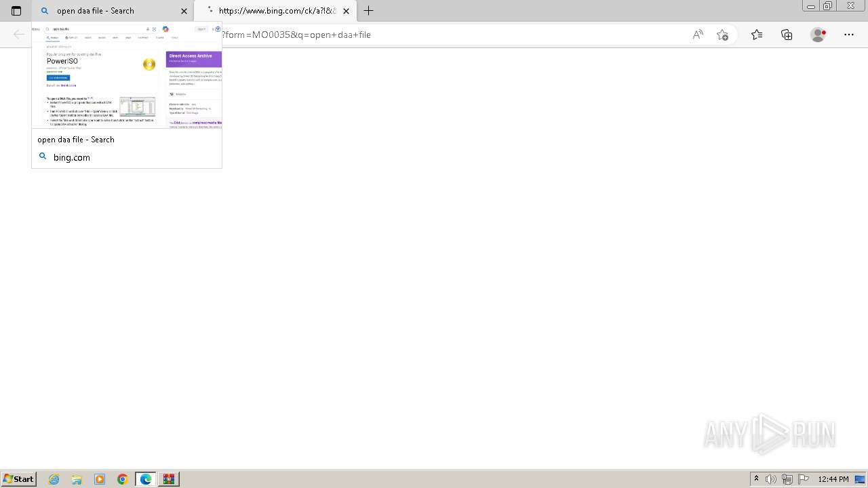Image resolution: width=868 pixels, height=488 pixels.
Task: Open Settings and more ellipsis menu
Action: point(849,35)
